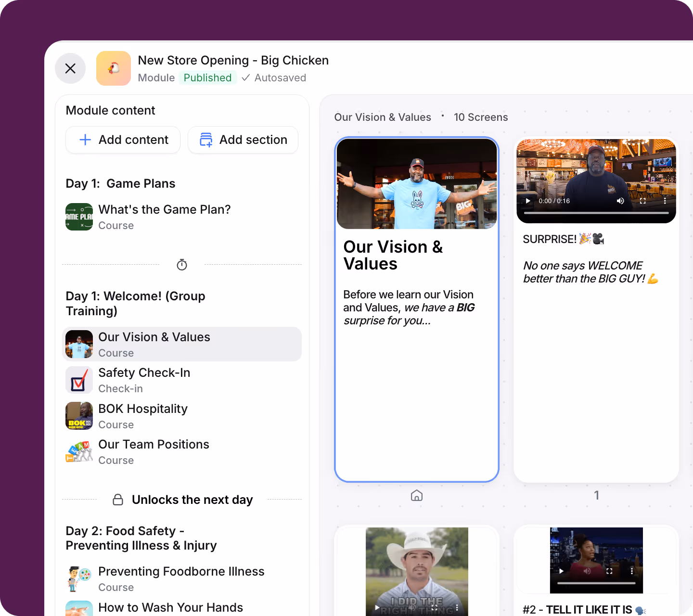The image size is (693, 616).
Task: Select the Our Vision & Values title screen card
Action: [417, 309]
